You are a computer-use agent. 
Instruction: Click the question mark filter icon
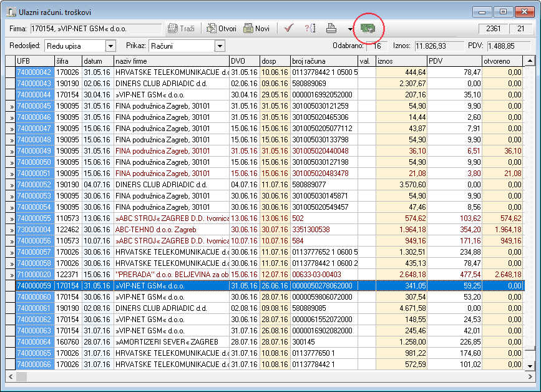[310, 28]
